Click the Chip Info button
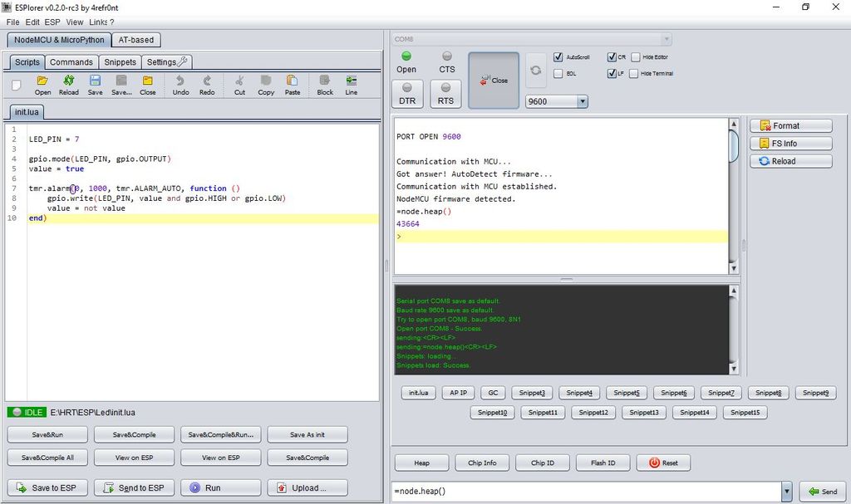The image size is (851, 504). point(482,462)
